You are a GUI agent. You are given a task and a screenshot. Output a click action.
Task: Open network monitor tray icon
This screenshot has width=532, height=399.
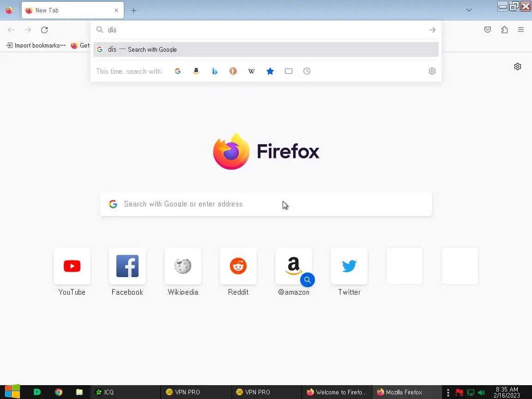[x=471, y=393]
